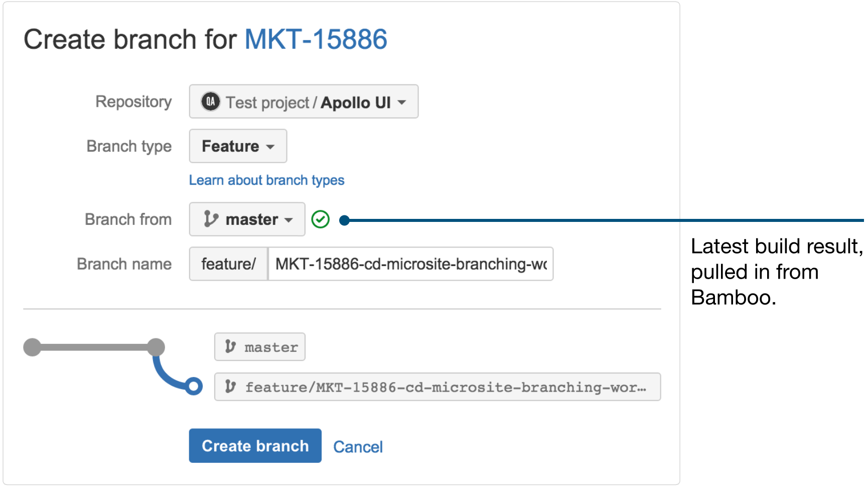Click the branch icon in master dropdown
Image resolution: width=868 pixels, height=488 pixels.
[211, 219]
